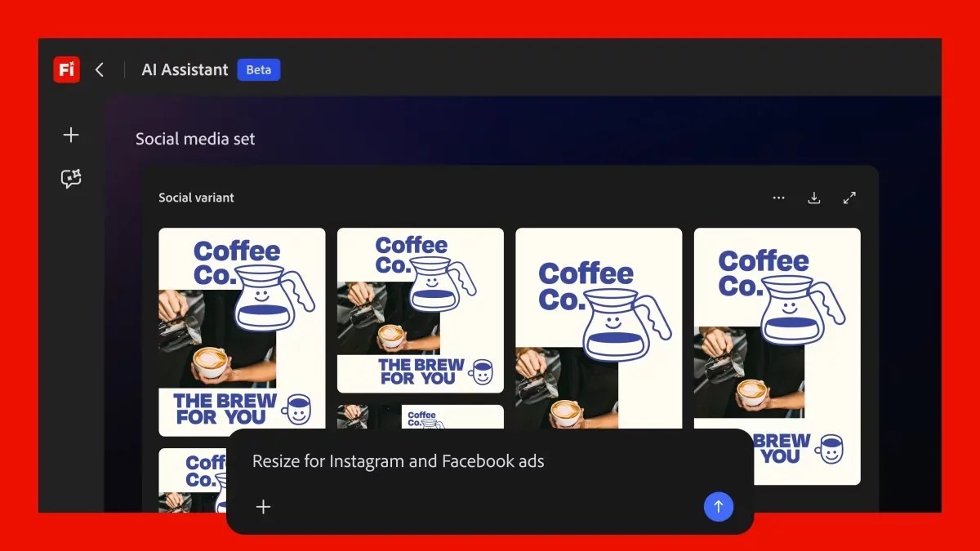This screenshot has height=551, width=980.
Task: Open more actions for Social variant
Action: (778, 198)
